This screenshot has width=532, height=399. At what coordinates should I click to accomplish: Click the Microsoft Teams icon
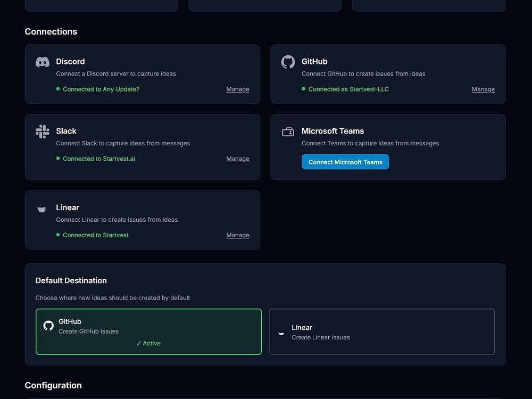[x=288, y=132]
